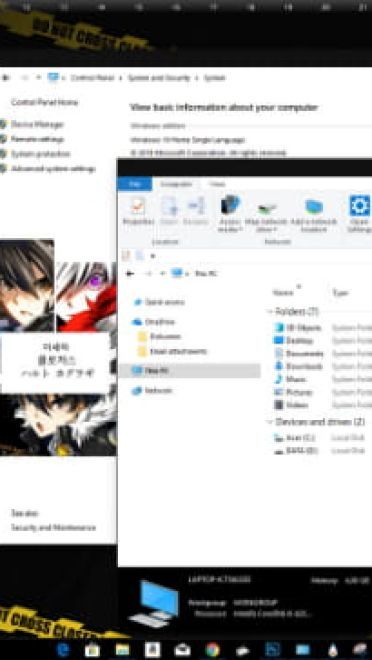Click chevron after System and Security breadcrumb
This screenshot has height=660, width=372.
click(x=197, y=78)
